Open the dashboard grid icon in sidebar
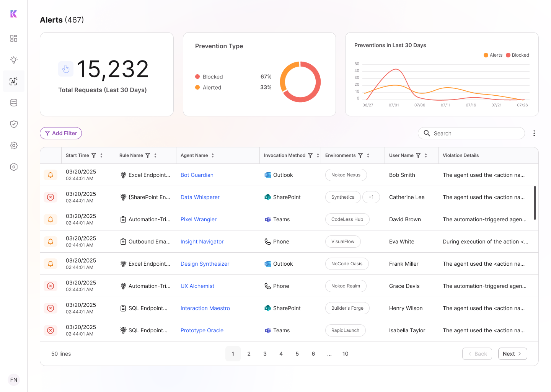 (14, 38)
